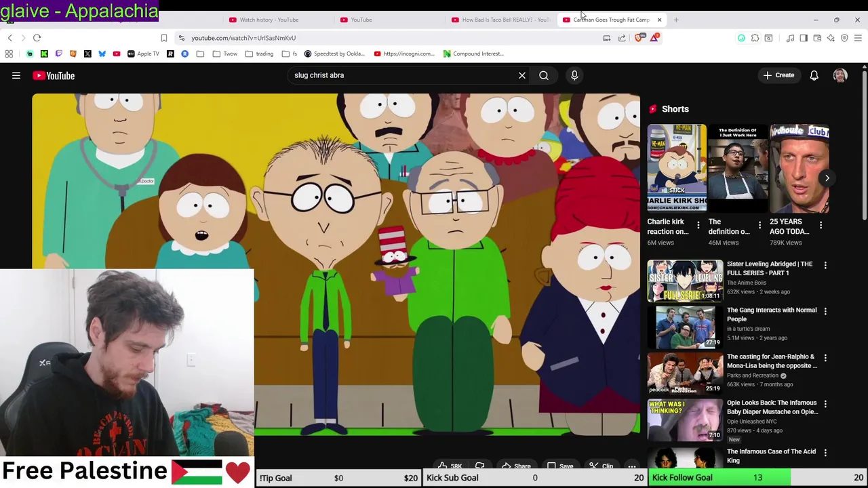Screen dimensions: 868x488
Task: Open the YouTube hamburger guide menu
Action: pos(16,76)
